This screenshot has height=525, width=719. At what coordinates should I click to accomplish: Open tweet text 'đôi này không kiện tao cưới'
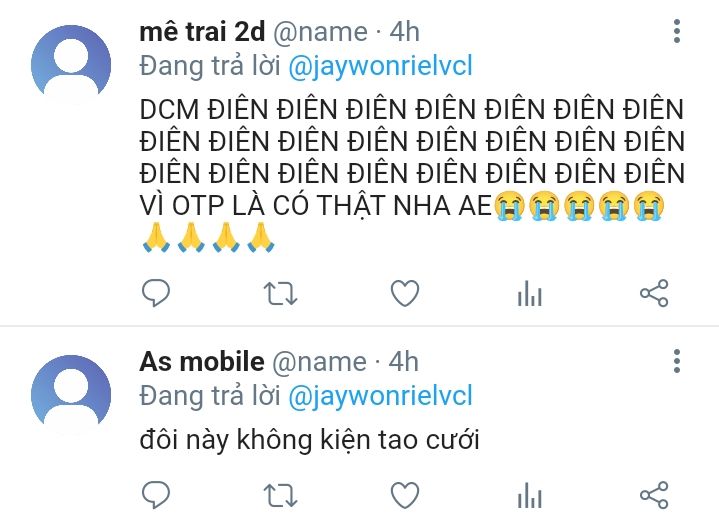pos(310,440)
